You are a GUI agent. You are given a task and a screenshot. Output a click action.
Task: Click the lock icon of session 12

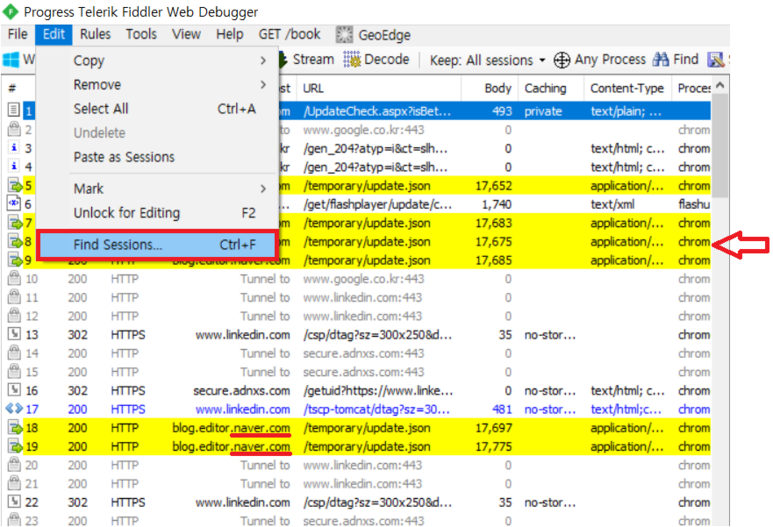click(x=14, y=316)
